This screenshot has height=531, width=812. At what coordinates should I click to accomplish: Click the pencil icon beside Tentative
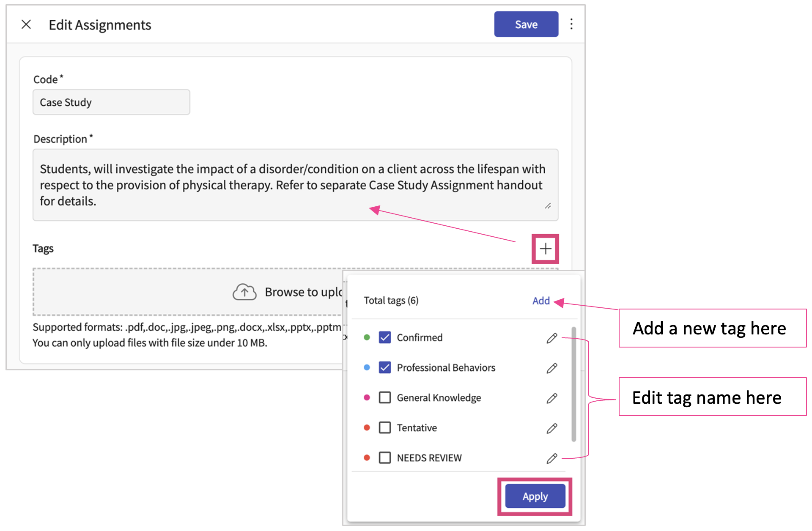click(x=551, y=428)
